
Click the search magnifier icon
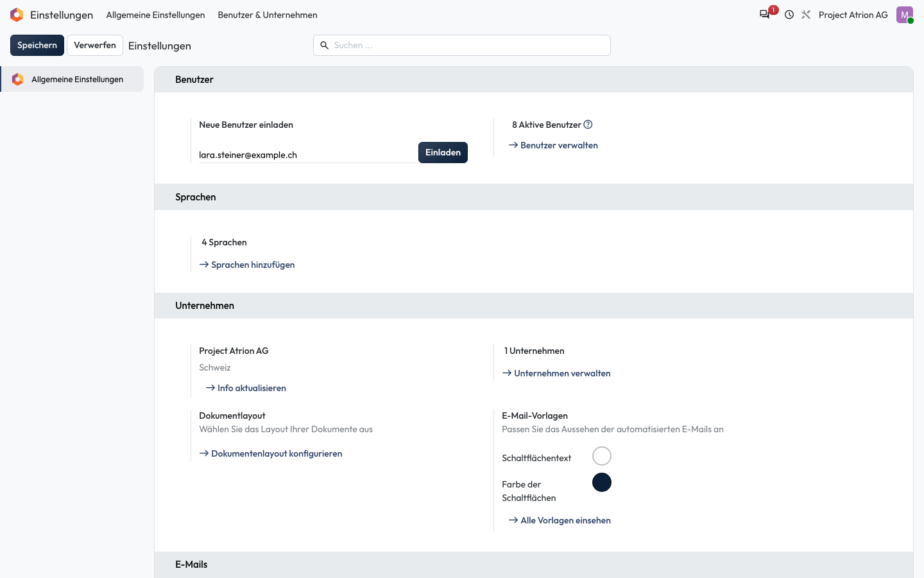(325, 46)
